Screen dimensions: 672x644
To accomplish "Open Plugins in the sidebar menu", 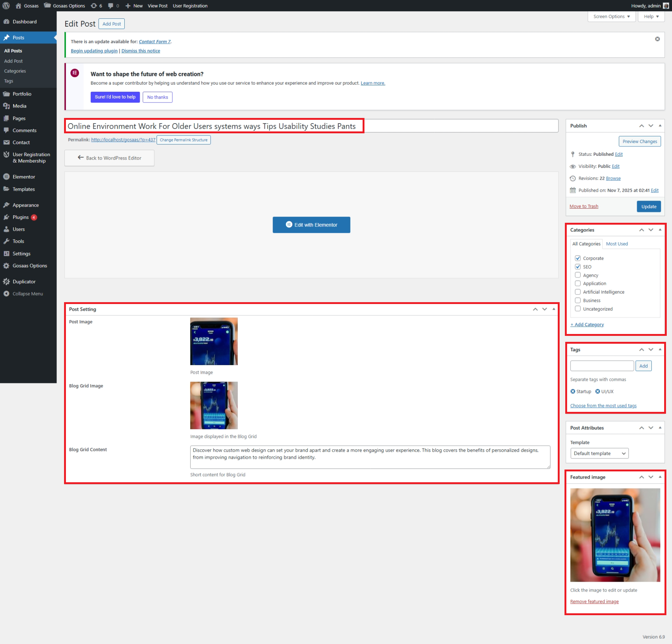I will point(21,217).
